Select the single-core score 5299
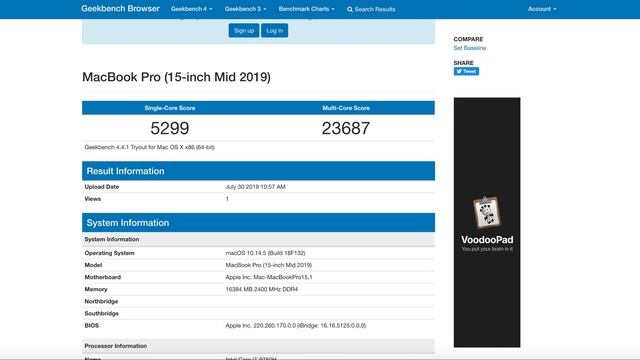Image resolution: width=640 pixels, height=360 pixels. (170, 129)
